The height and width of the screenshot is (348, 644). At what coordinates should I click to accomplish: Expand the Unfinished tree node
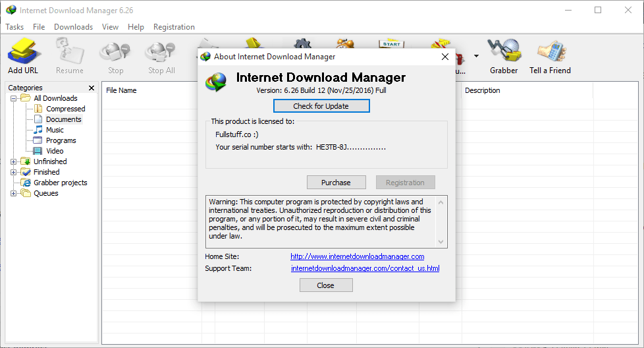tap(14, 162)
